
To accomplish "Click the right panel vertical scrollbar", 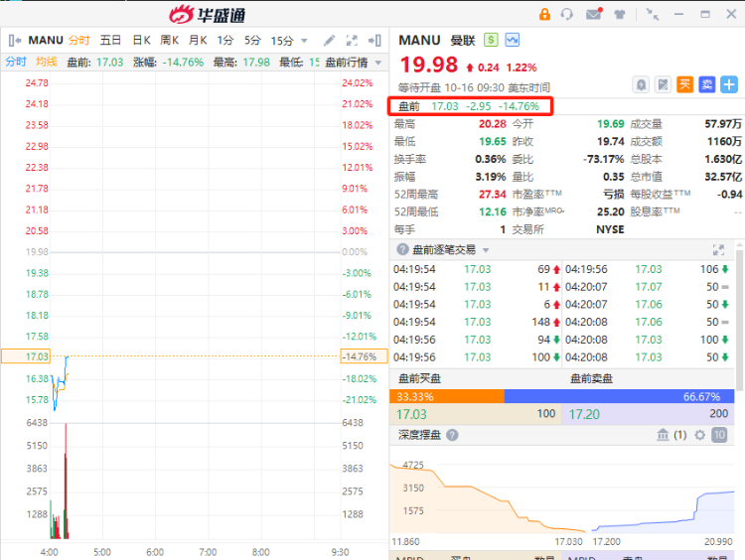I will pos(739,319).
